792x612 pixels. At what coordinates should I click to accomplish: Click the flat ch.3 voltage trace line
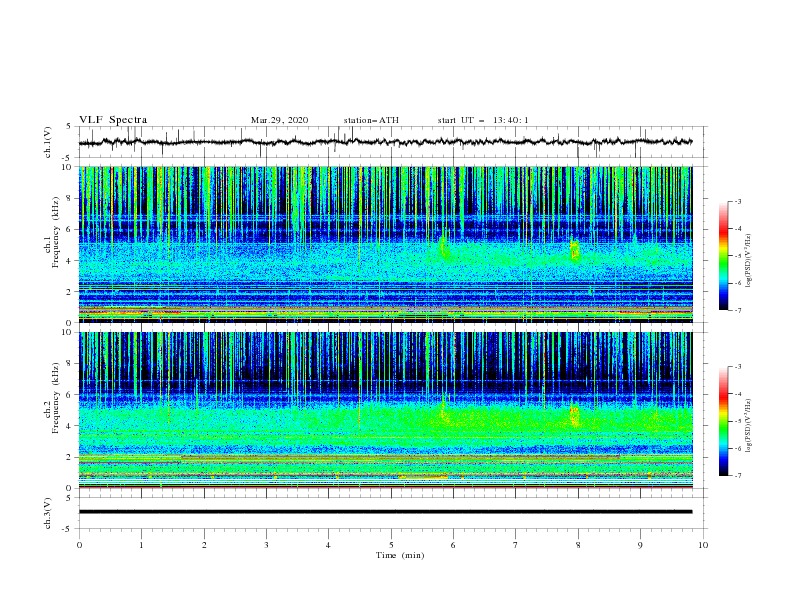[x=385, y=512]
